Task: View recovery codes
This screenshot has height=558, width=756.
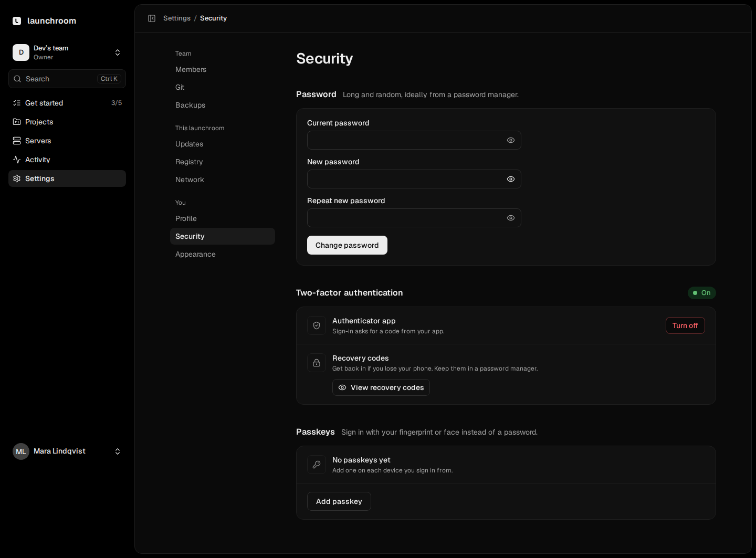Action: coord(381,387)
